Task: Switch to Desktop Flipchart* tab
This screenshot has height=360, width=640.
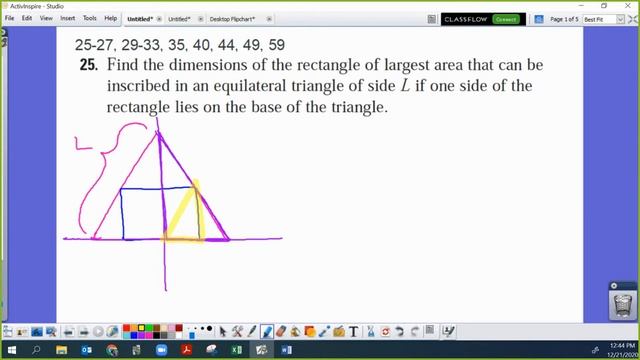Action: tap(232, 19)
